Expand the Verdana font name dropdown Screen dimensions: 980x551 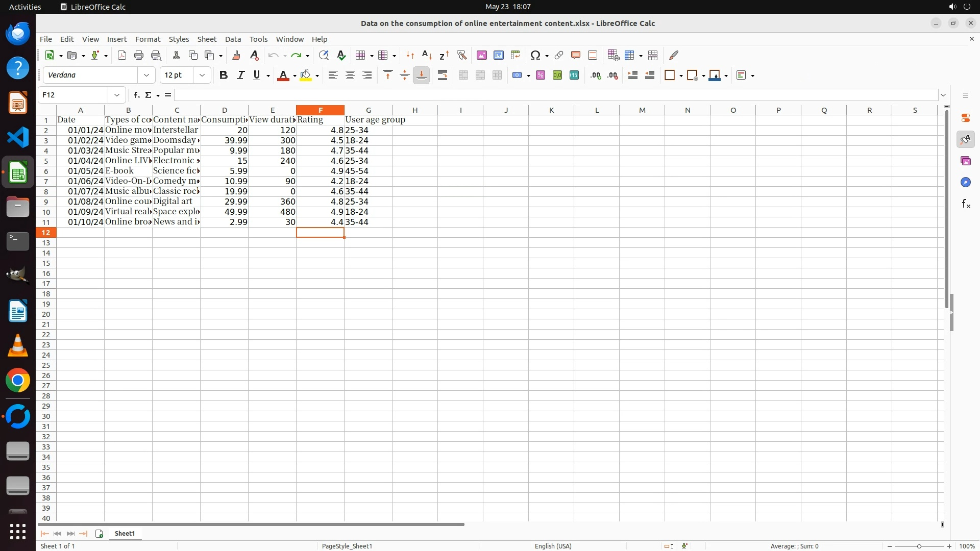(x=146, y=75)
